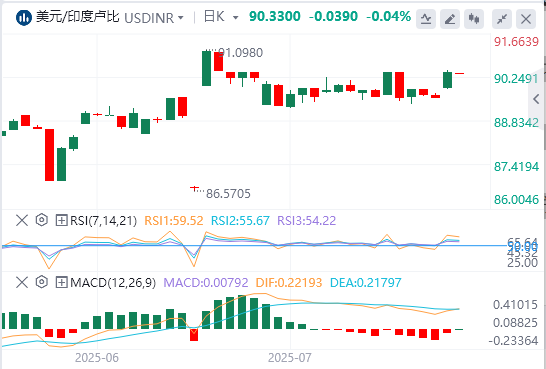This screenshot has width=546, height=369.
Task: Click the RSI2:55.67 value
Action: tap(240, 221)
